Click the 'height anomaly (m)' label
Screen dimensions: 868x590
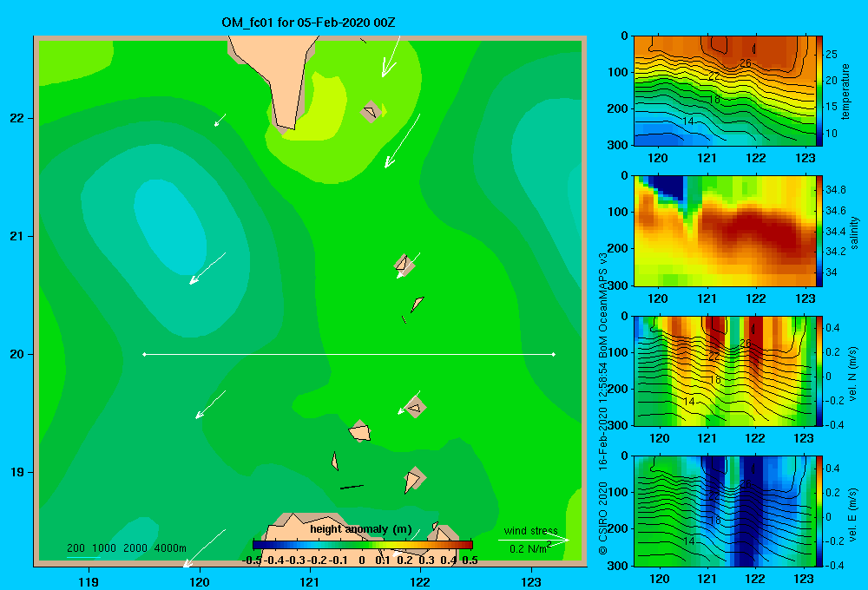point(361,529)
